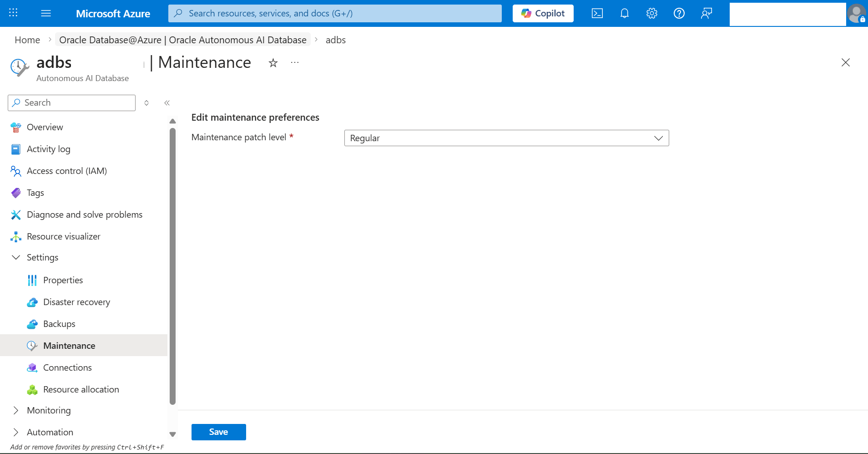This screenshot has height=454, width=868.
Task: Click the sidebar scroll down arrow
Action: coord(172,434)
